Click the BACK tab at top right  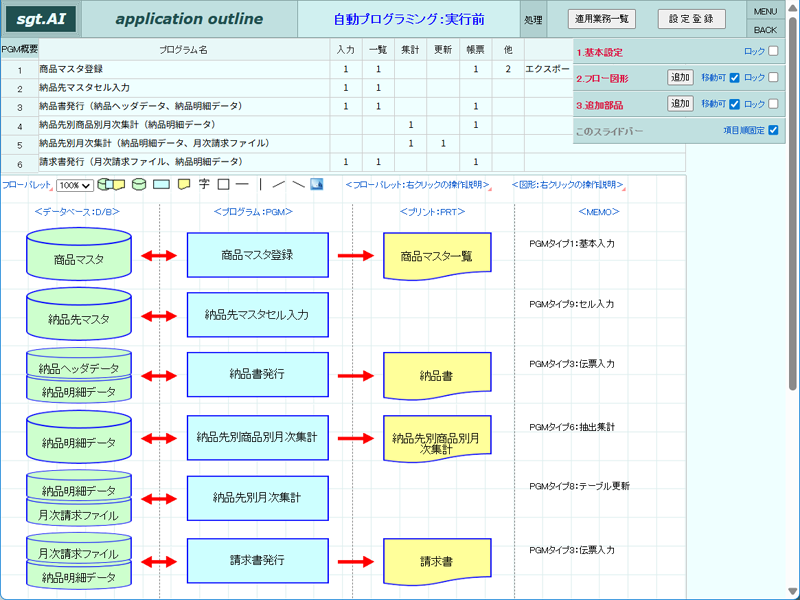765,30
